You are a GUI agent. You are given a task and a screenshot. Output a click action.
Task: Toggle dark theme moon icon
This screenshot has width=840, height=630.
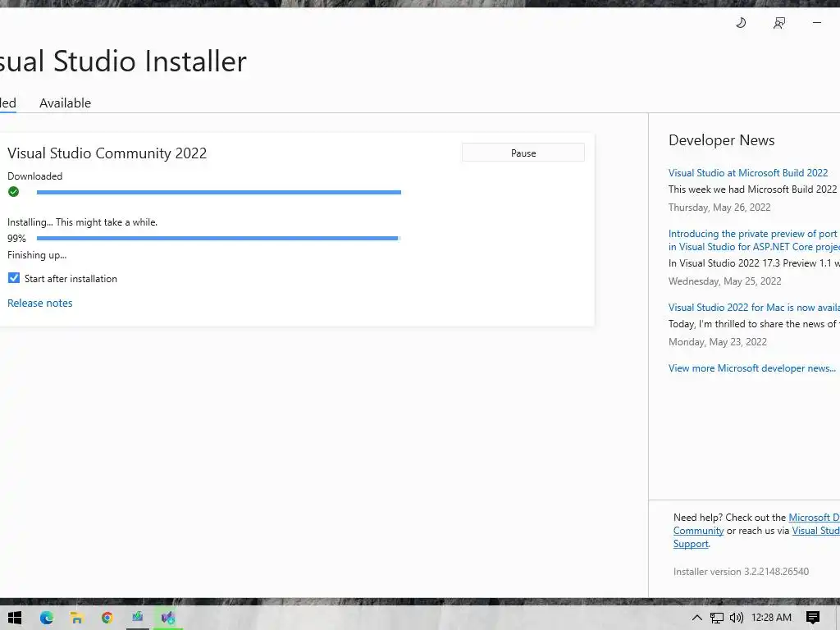[x=741, y=22]
